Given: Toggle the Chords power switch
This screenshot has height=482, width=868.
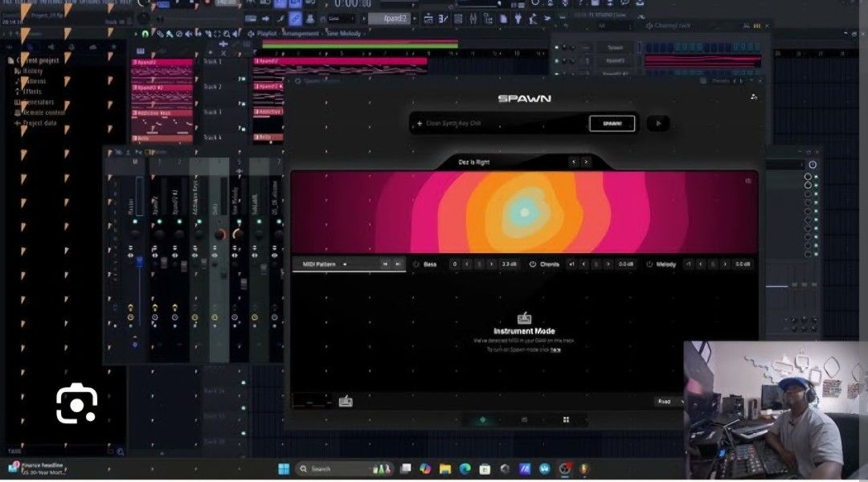Looking at the screenshot, I should pos(533,264).
